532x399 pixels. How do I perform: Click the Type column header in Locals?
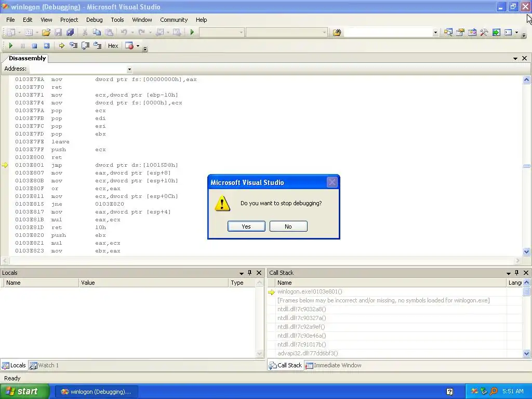pos(242,283)
